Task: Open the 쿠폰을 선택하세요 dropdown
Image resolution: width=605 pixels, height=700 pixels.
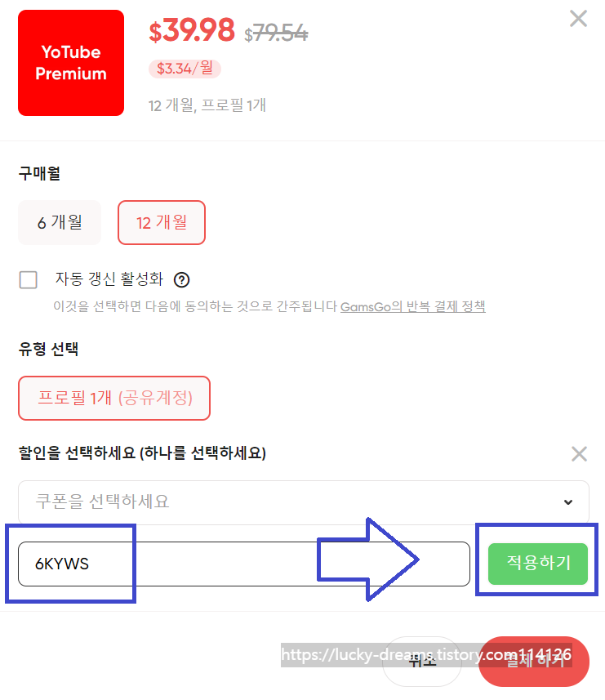Action: (x=304, y=502)
